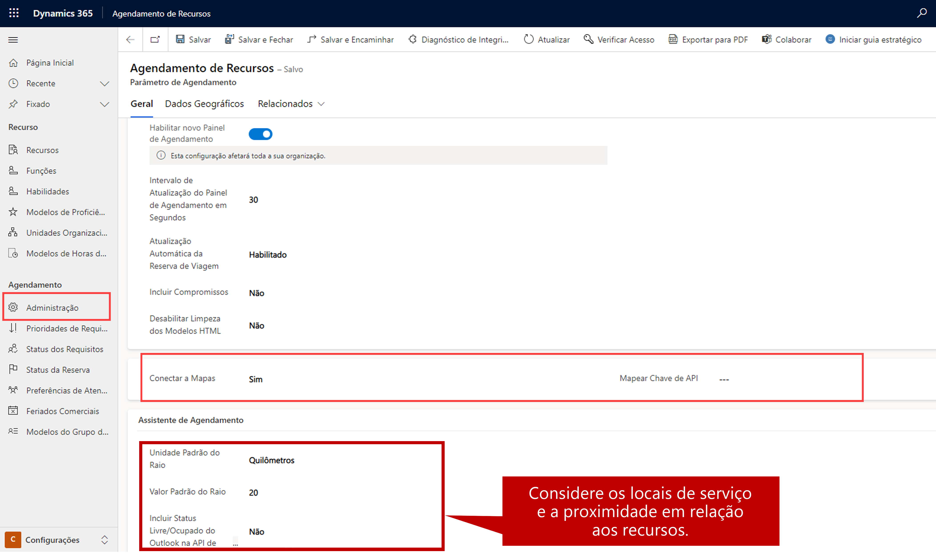This screenshot has height=560, width=936.
Task: Click the Colaborar Teams icon
Action: (766, 39)
